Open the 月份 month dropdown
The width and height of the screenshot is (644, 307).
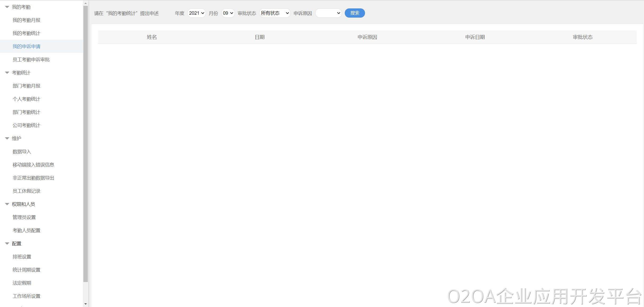tap(228, 13)
